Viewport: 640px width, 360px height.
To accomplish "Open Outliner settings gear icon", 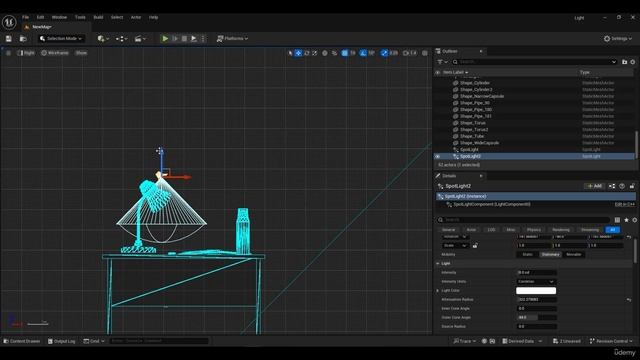I will click(633, 62).
